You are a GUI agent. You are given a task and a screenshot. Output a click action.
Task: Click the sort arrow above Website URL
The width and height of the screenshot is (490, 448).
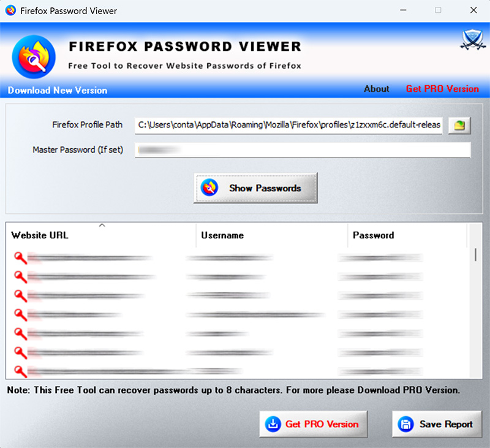[102, 225]
